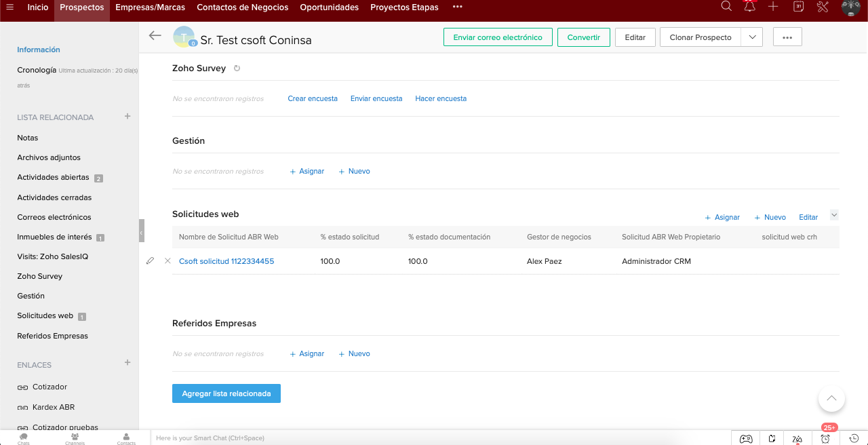Open the Oportunidades module tab
The width and height of the screenshot is (868, 445).
click(x=329, y=7)
